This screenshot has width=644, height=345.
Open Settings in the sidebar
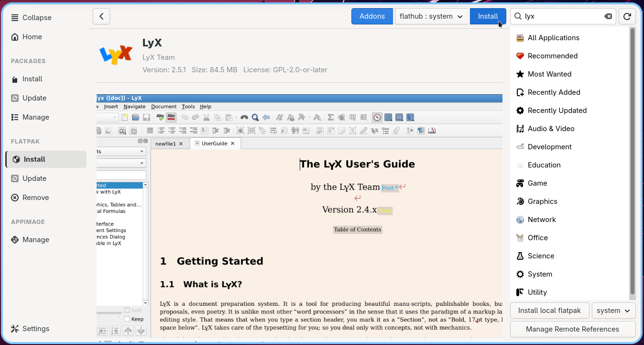pos(46,329)
